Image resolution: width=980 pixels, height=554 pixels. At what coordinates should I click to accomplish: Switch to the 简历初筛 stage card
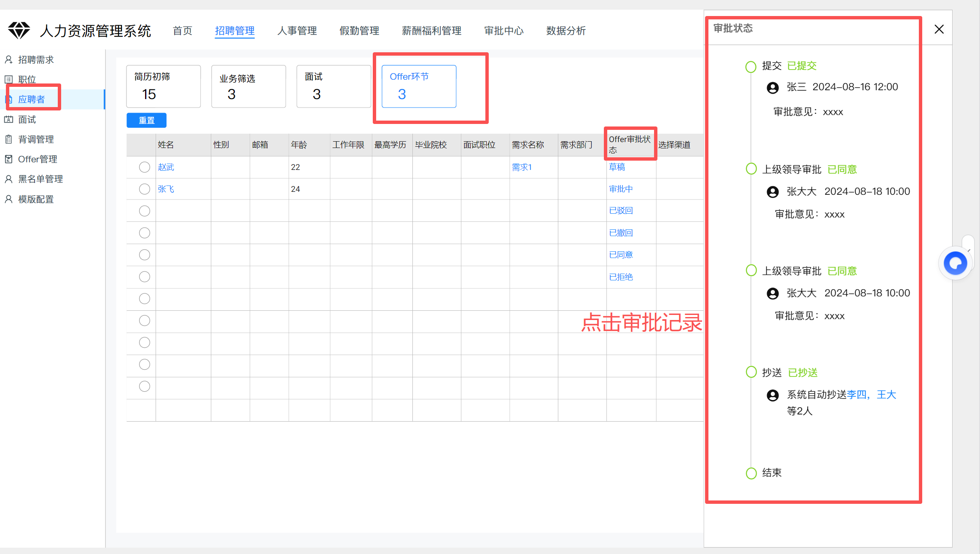coord(164,86)
